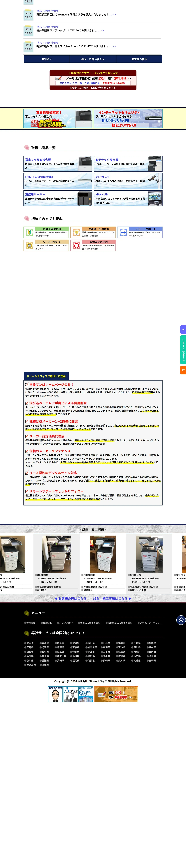Viewport: 186px width, 868px height.
Task: Open the 富士フイルム複合機 product card
Action: tap(58, 163)
